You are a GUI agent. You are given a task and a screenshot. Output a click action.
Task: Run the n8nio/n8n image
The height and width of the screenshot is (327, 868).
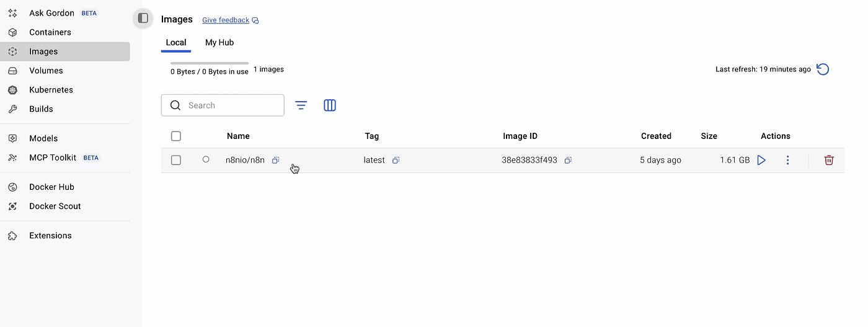click(x=761, y=160)
